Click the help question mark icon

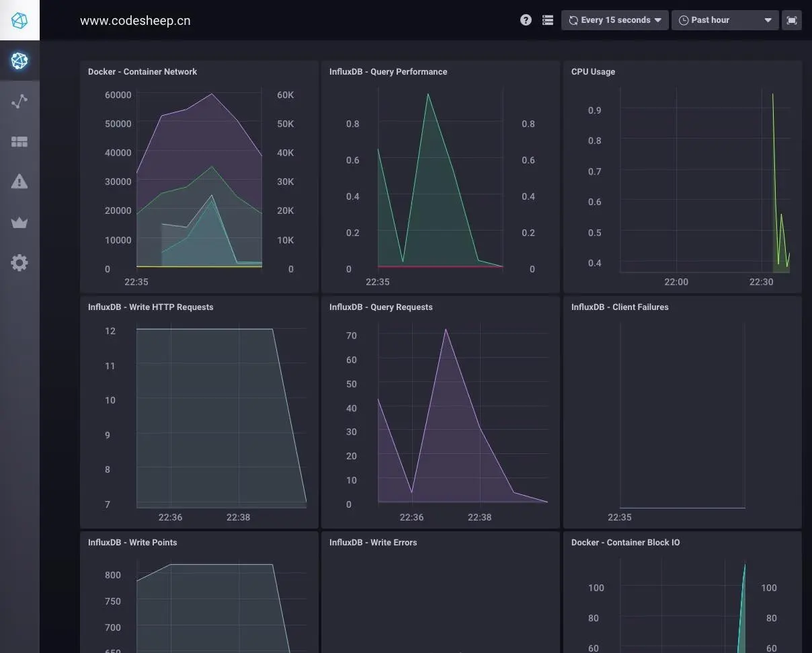526,20
